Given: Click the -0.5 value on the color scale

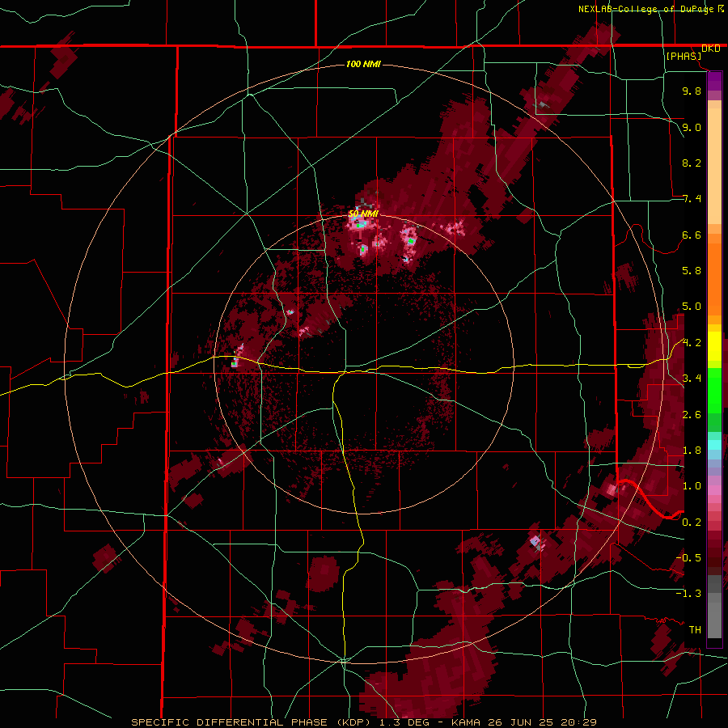Looking at the screenshot, I should click(688, 558).
